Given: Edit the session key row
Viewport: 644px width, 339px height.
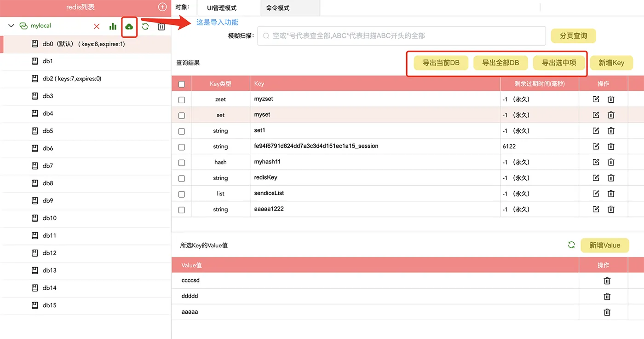Looking at the screenshot, I should (x=596, y=146).
